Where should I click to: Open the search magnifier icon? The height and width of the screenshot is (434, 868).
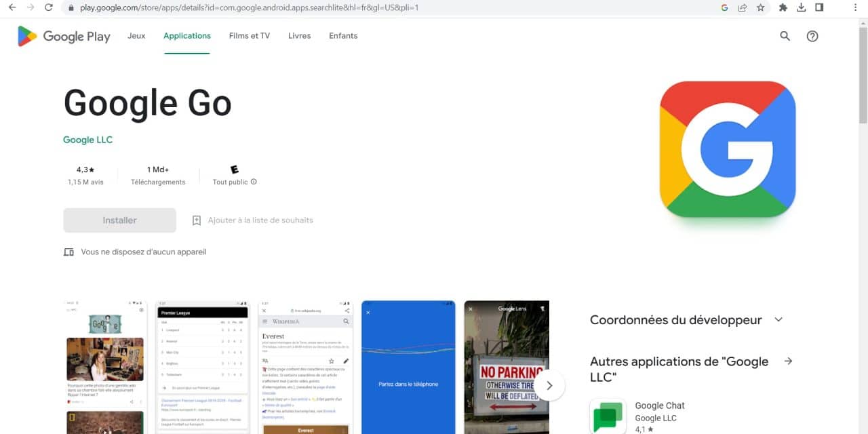[x=785, y=37]
